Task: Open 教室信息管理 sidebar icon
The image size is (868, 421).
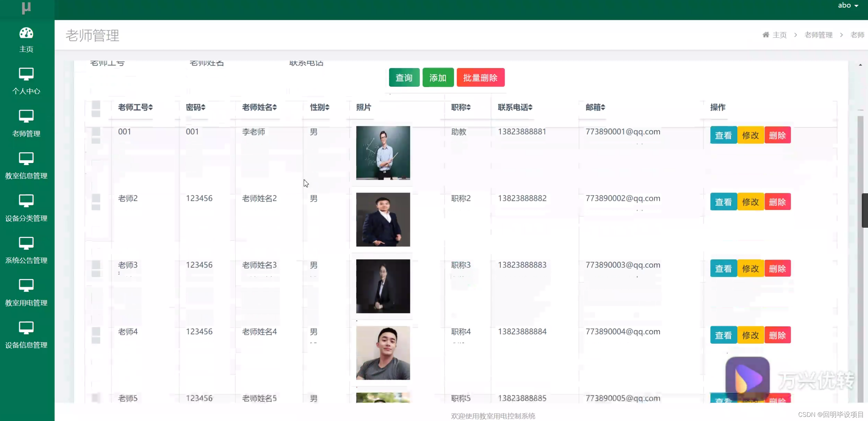Action: click(x=26, y=159)
